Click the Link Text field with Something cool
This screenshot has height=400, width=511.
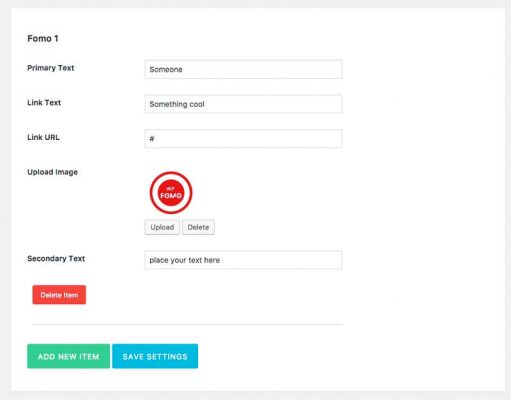243,104
